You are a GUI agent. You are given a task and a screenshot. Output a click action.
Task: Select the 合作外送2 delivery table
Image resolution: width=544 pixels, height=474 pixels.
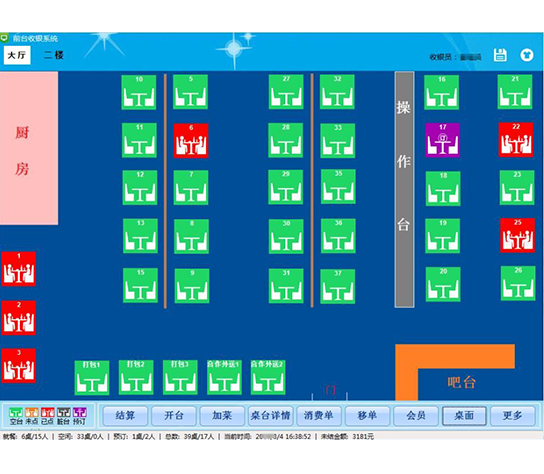268,377
